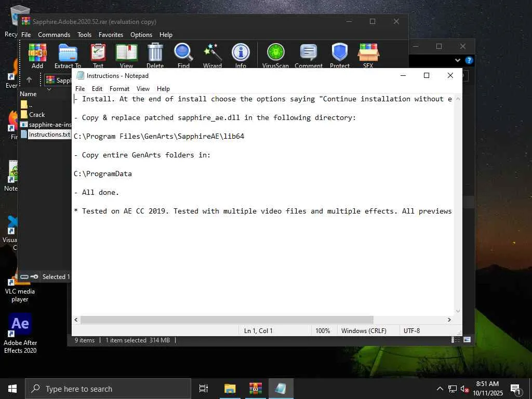Click the lib64 directory path line
Screen dimensions: 532x399
click(159, 137)
